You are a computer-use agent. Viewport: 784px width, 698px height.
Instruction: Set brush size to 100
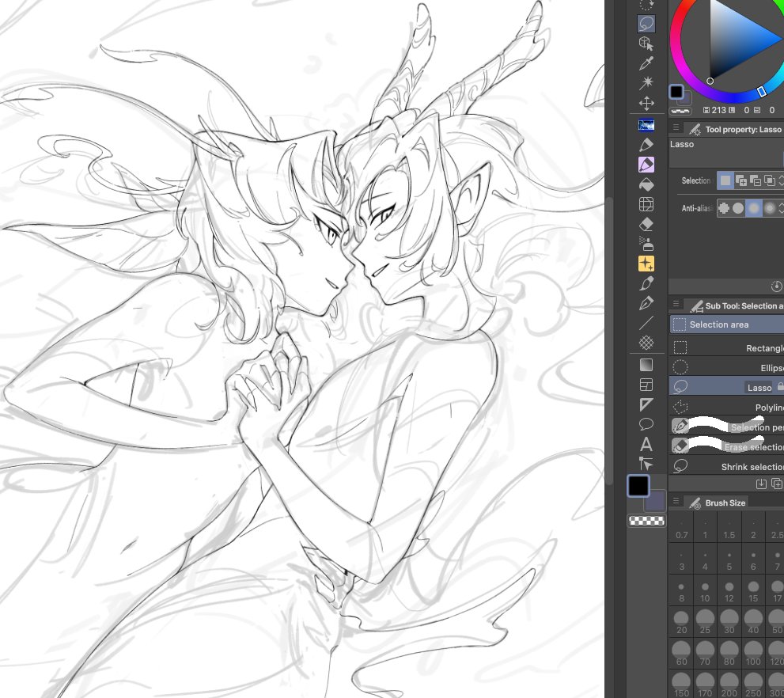click(752, 650)
